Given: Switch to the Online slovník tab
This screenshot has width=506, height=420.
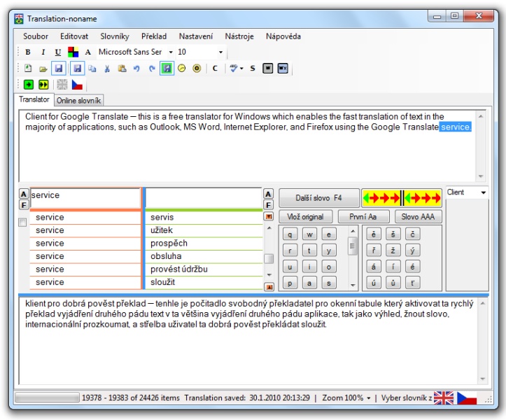Looking at the screenshot, I should (79, 100).
